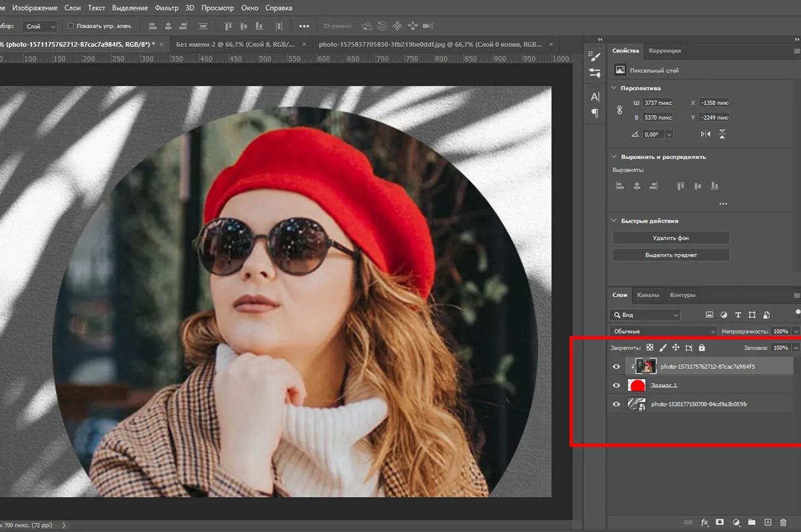Image resolution: width=801 pixels, height=532 pixels.
Task: Align vertical centers in Properties panel
Action: point(698,186)
